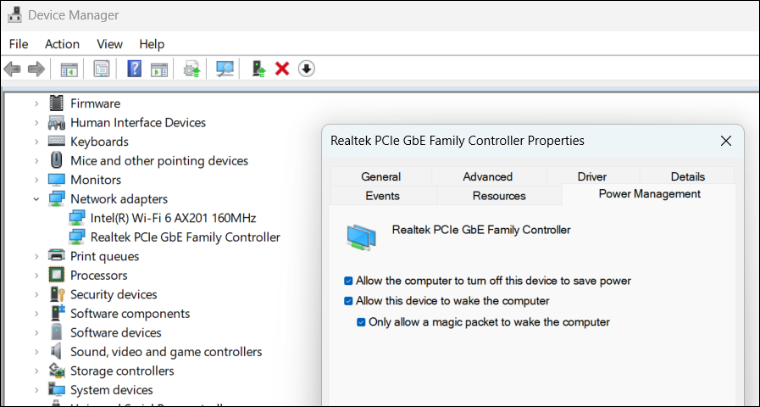This screenshot has width=760, height=407.
Task: Switch to the Advanced tab
Action: [x=488, y=177]
